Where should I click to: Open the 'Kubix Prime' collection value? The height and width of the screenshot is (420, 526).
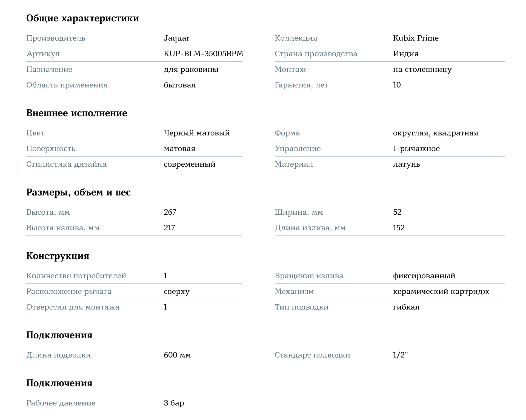click(416, 38)
